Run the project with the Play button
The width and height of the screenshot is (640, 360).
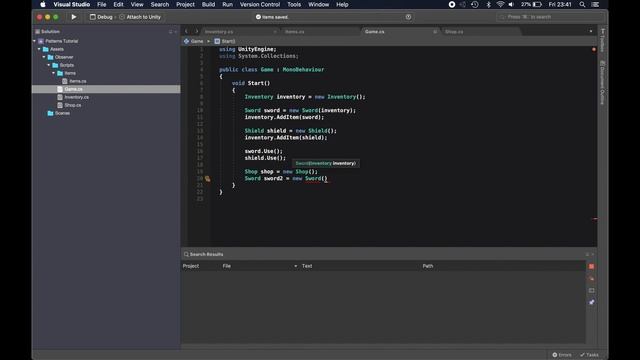pyautogui.click(x=74, y=17)
